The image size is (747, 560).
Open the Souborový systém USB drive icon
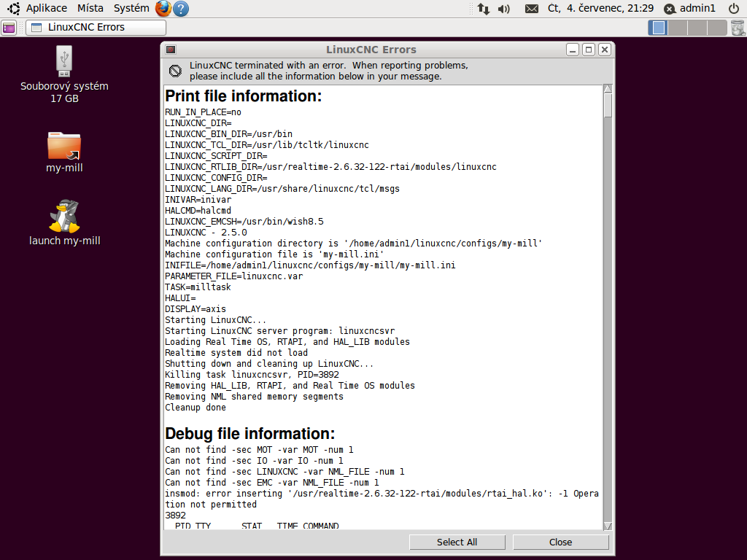click(64, 62)
